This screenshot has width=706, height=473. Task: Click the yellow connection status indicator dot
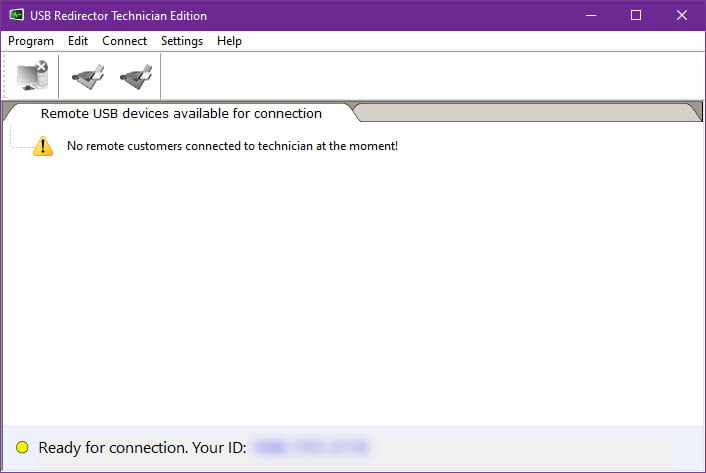point(22,447)
